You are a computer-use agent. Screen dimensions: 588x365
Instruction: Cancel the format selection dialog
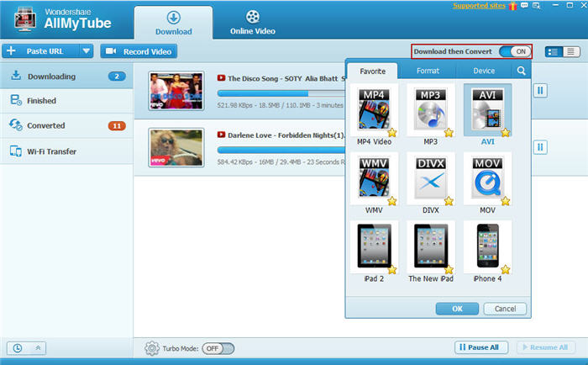pyautogui.click(x=505, y=309)
